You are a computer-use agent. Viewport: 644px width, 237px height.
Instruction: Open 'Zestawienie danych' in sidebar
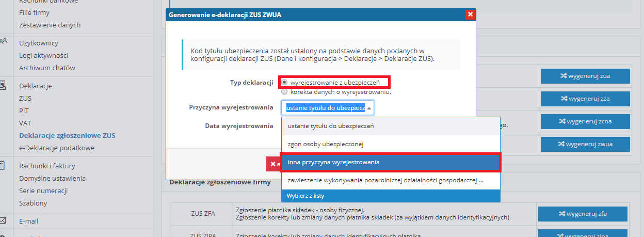[50, 25]
